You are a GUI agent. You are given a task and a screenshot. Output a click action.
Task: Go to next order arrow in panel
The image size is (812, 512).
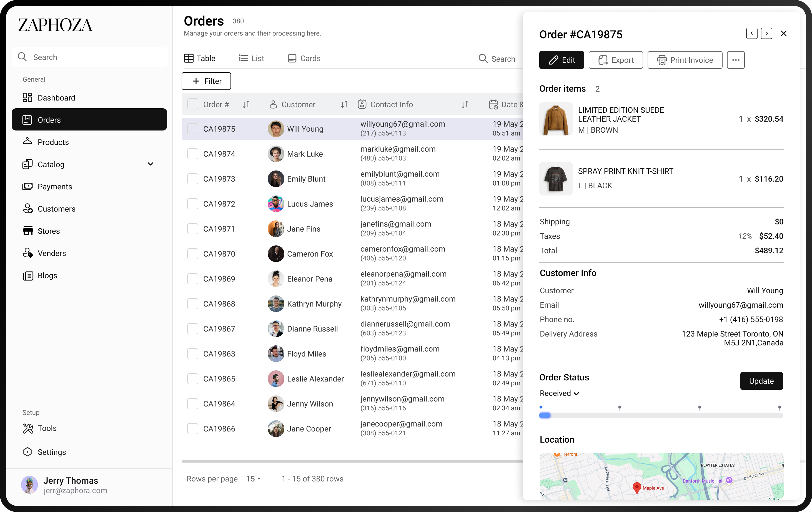click(x=766, y=33)
